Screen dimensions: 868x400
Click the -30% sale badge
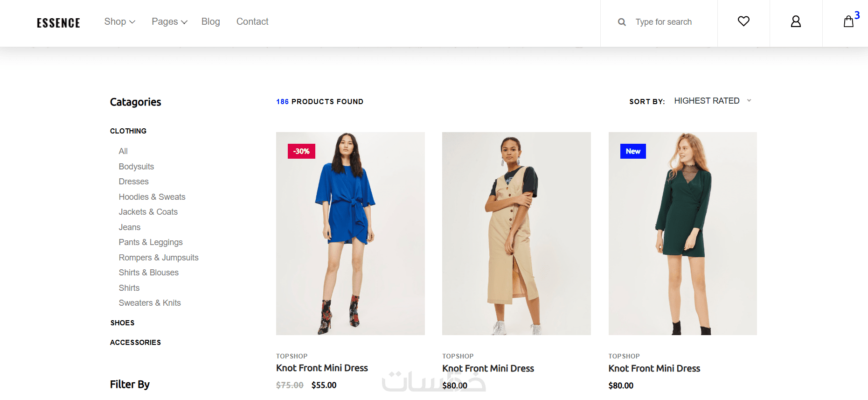click(301, 151)
